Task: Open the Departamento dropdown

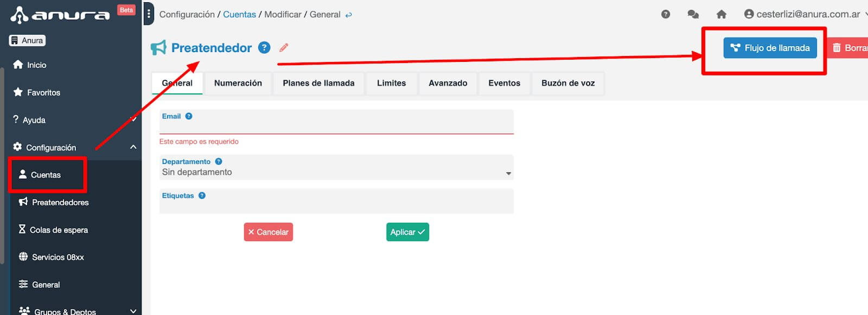Action: [336, 167]
